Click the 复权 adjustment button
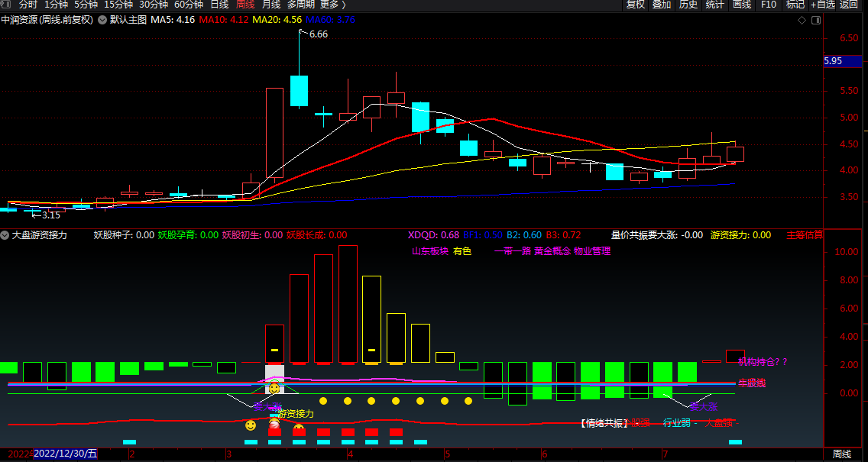This screenshot has height=462, width=868. coord(635,5)
